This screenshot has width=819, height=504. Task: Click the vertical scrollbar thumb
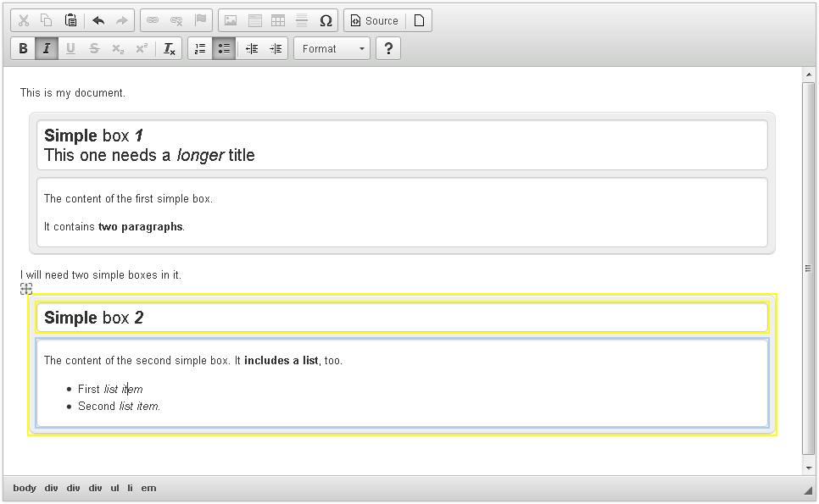click(x=809, y=269)
